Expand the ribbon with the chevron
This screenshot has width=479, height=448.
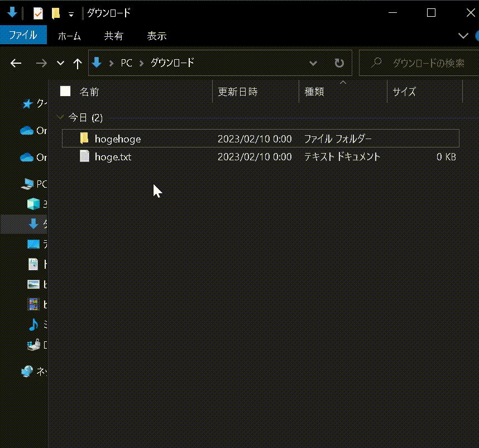[x=463, y=36]
